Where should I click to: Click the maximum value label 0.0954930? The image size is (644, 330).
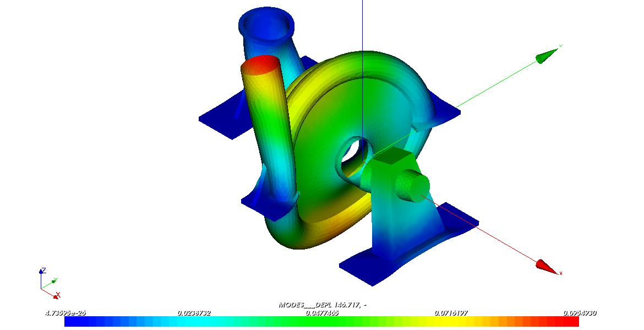tap(579, 313)
